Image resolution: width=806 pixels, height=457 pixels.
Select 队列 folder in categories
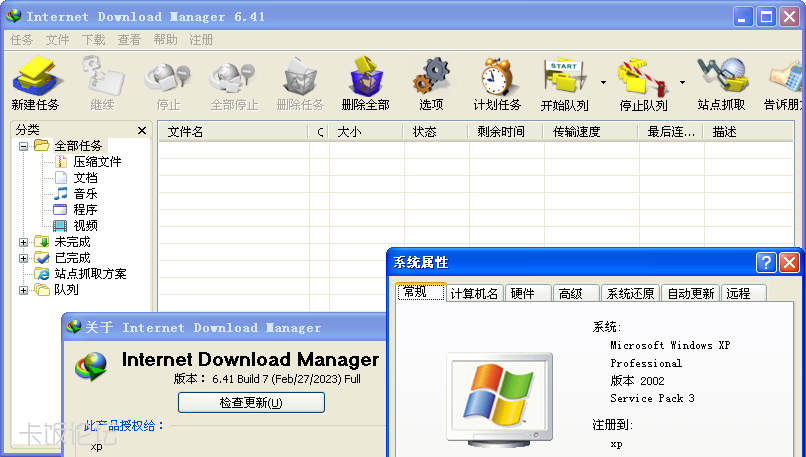pos(57,289)
